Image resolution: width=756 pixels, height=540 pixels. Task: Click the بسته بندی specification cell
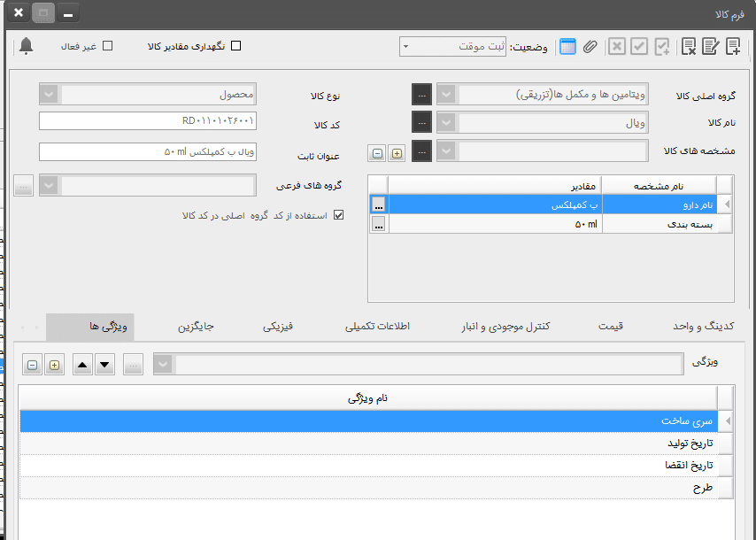660,224
